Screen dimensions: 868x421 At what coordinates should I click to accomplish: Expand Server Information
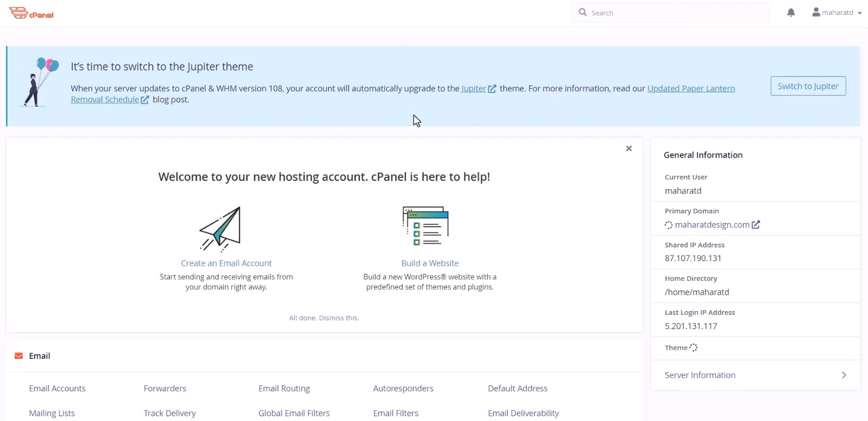[x=755, y=375]
